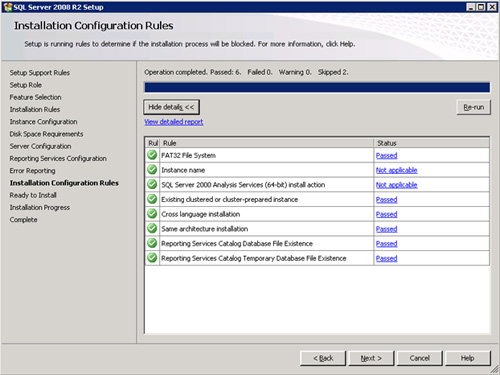Close the SQL Server Setup window
The image size is (500, 375).
[492, 7]
